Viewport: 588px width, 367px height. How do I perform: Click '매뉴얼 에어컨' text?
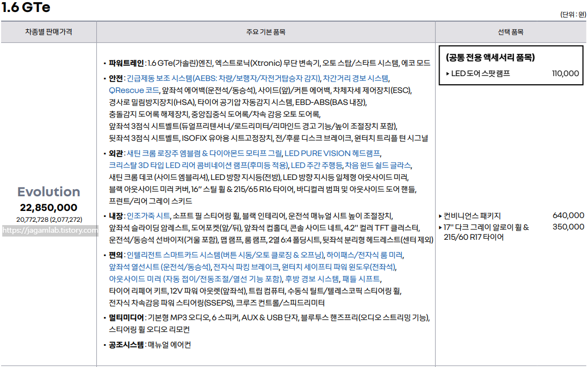169,345
